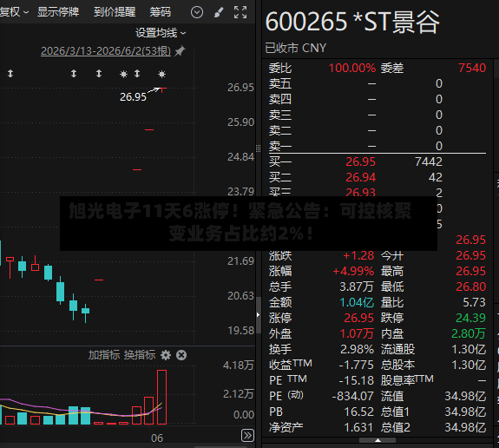Click the 涨跌 +1.28 value
The height and width of the screenshot is (448, 499).
click(358, 255)
